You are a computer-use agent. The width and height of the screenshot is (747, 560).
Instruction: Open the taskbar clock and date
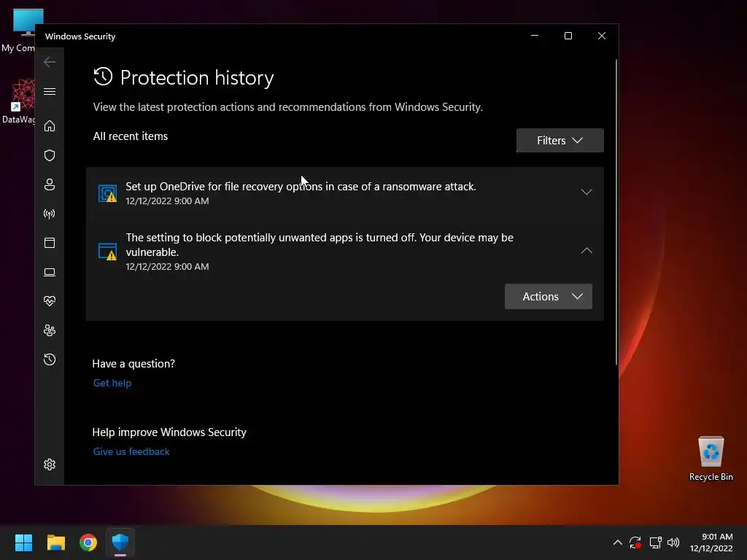coord(711,542)
